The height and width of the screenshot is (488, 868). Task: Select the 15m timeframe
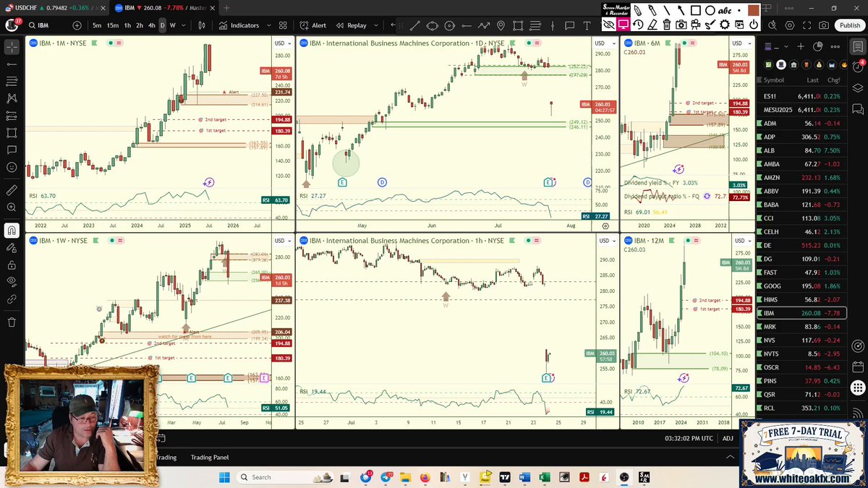(x=113, y=25)
